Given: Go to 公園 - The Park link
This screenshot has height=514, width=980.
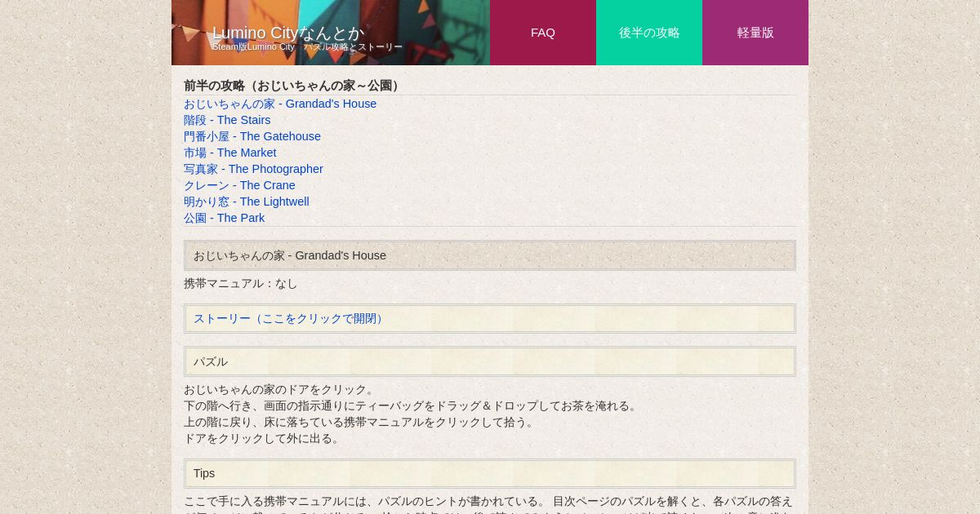Looking at the screenshot, I should click(225, 218).
